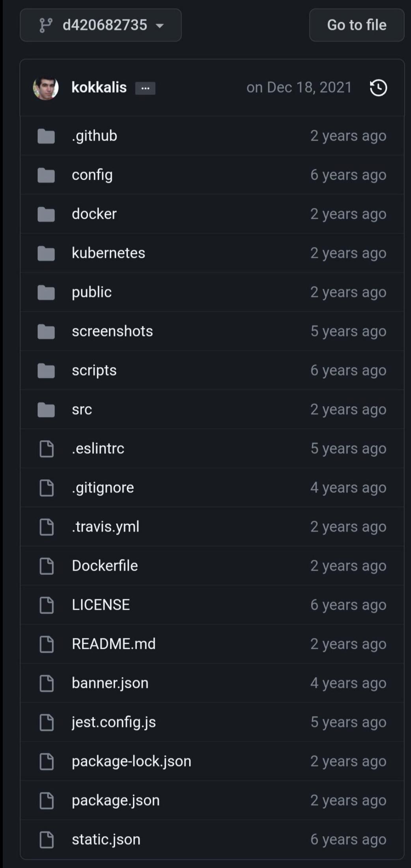View the .travis.yml file

105,527
